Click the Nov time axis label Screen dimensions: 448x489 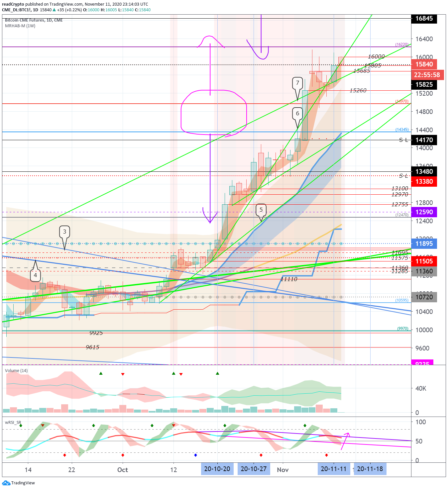click(283, 470)
